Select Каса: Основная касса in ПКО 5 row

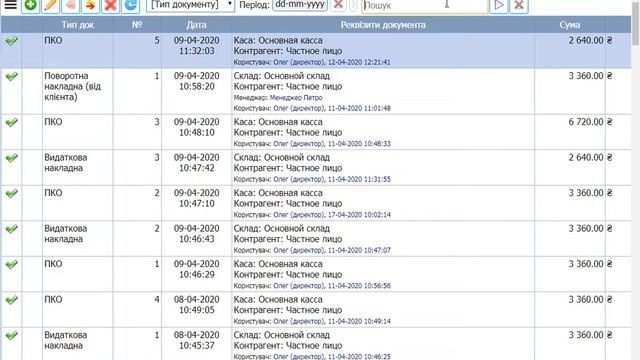pyautogui.click(x=278, y=40)
